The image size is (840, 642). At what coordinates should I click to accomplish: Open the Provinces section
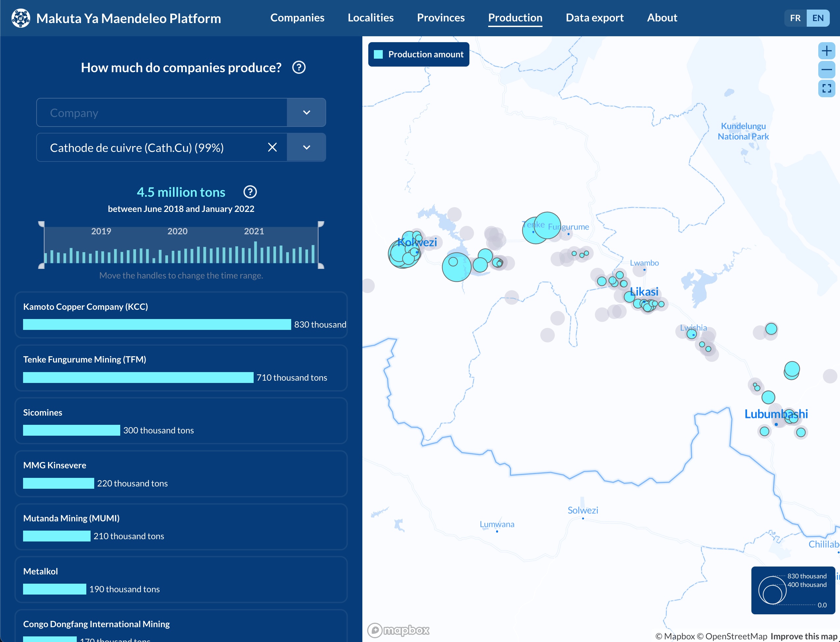(441, 17)
